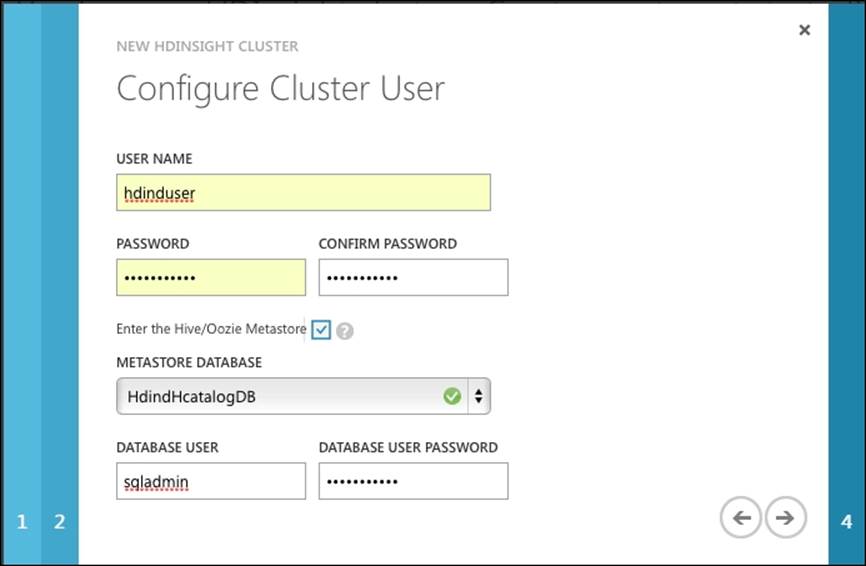Click the 'Enter the Hive/Oozie Metastore' label
This screenshot has width=866, height=566.
tap(211, 329)
